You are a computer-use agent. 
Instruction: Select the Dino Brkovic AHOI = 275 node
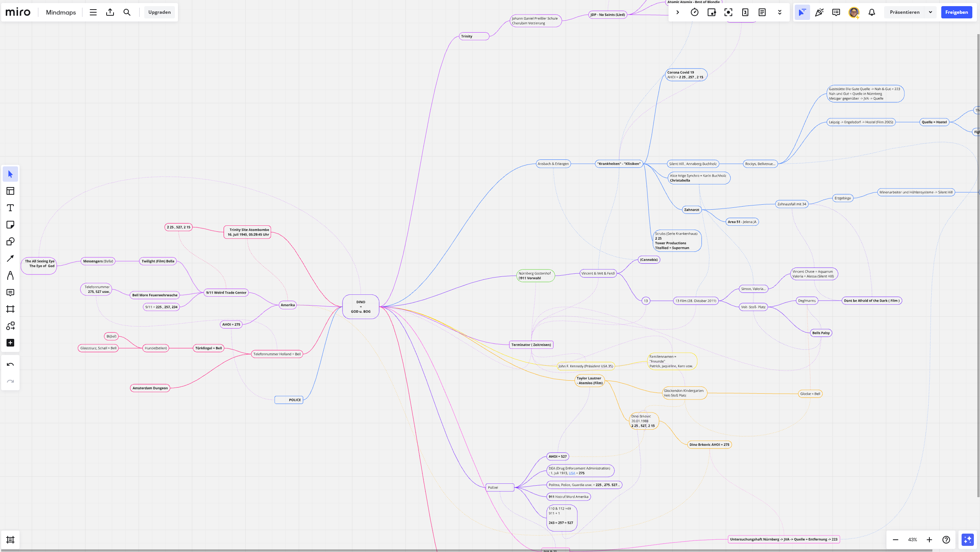click(709, 445)
